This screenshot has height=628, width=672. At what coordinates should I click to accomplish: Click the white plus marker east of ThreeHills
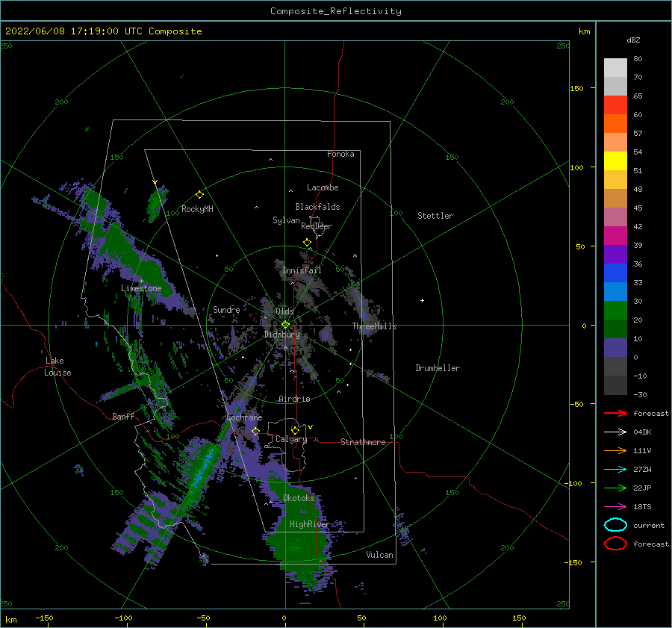(x=422, y=300)
